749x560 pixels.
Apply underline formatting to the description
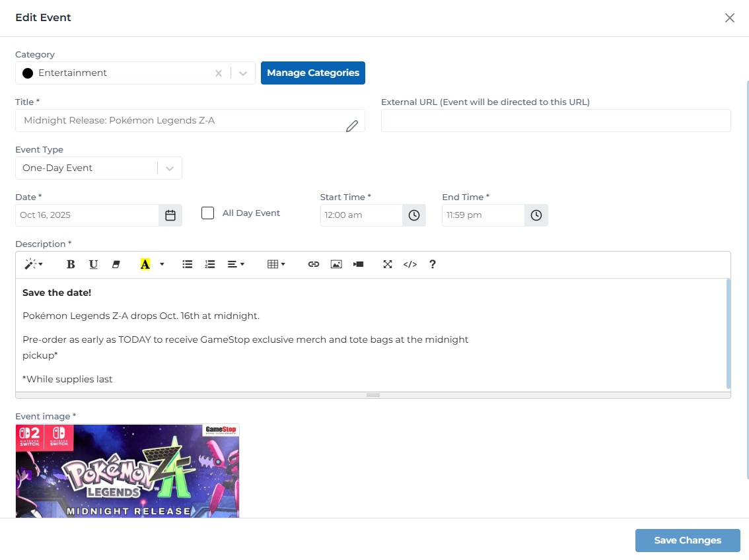(93, 264)
